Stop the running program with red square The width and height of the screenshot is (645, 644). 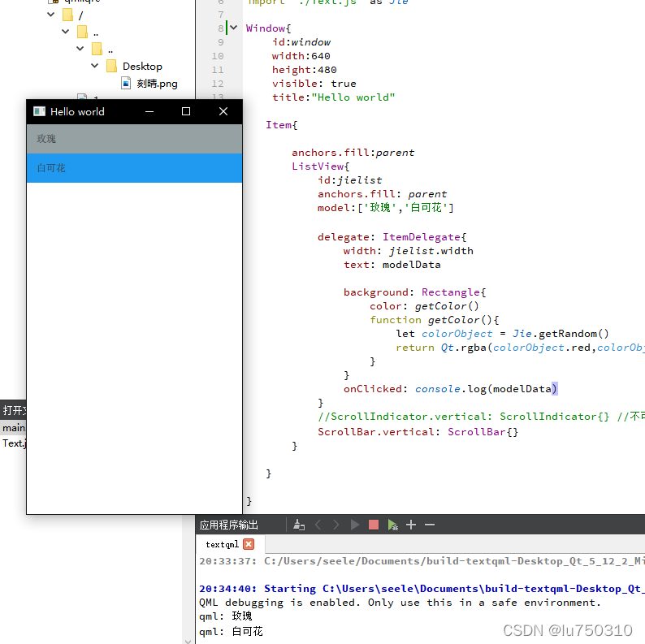tap(374, 525)
